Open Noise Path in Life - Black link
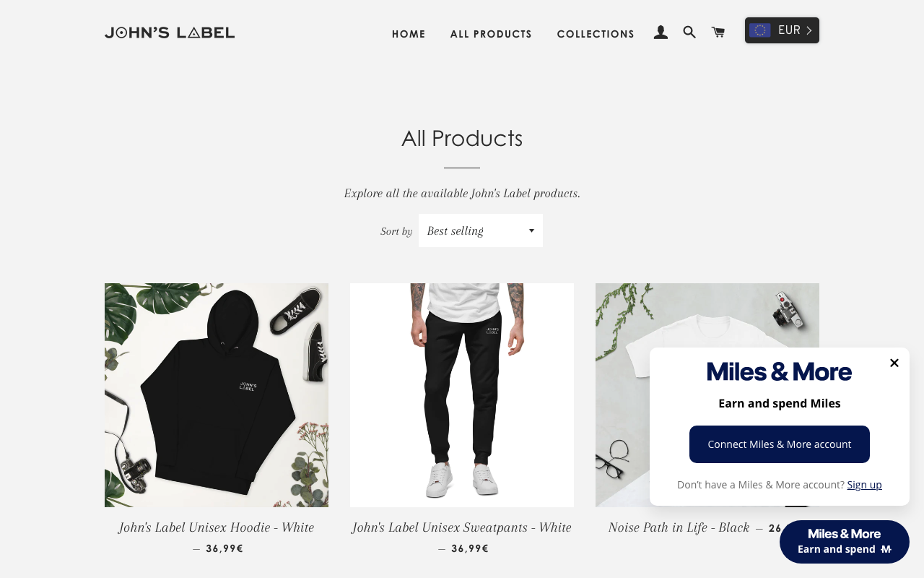Viewport: 924px width, 578px height. pos(679,527)
